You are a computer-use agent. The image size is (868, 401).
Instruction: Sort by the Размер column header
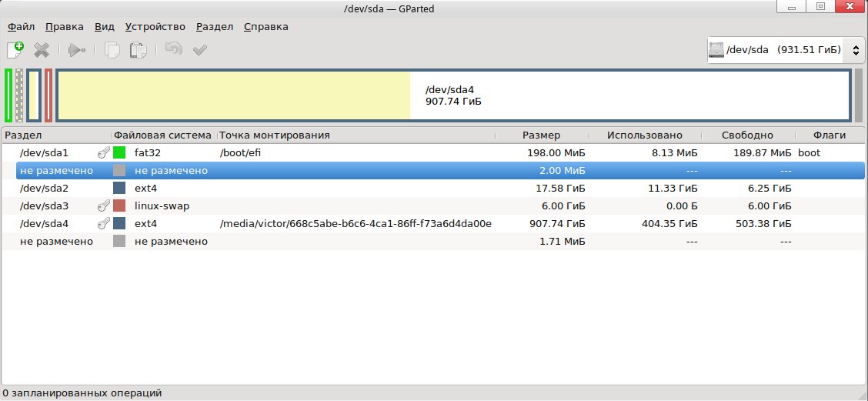541,135
